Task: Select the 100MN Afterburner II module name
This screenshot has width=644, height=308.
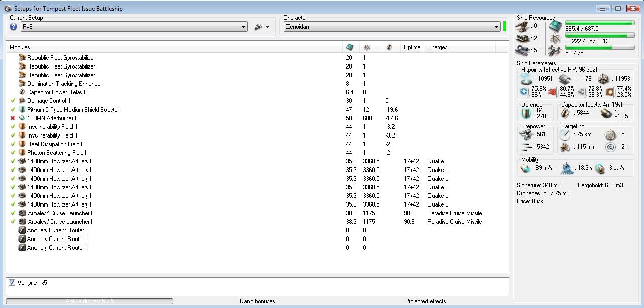Action: 52,118
